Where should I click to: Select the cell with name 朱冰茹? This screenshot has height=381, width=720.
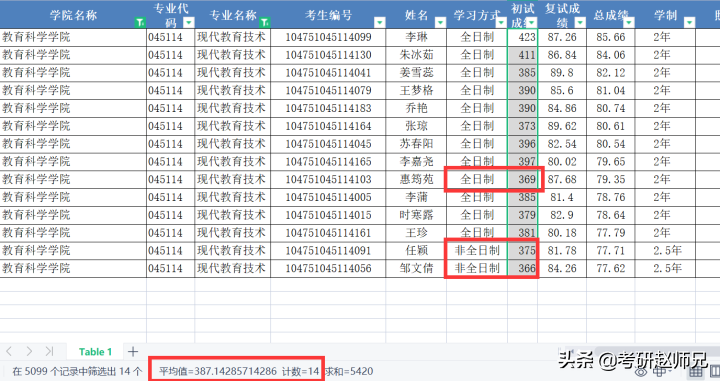pyautogui.click(x=416, y=55)
